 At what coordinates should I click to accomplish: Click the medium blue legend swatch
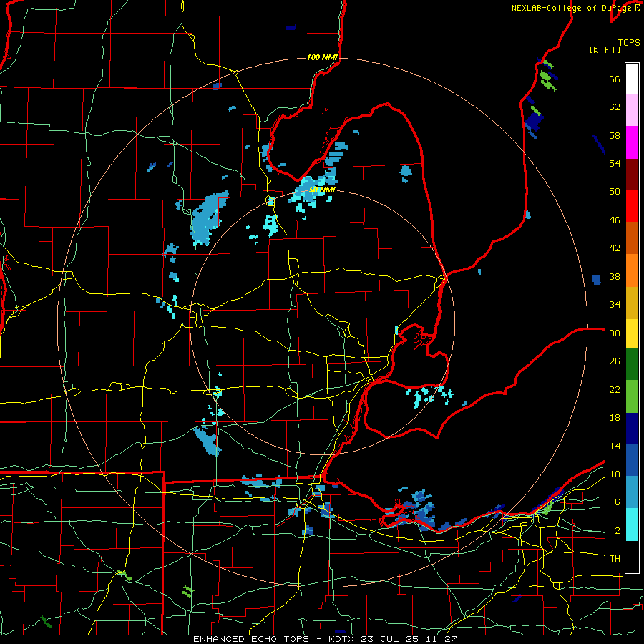(x=632, y=460)
